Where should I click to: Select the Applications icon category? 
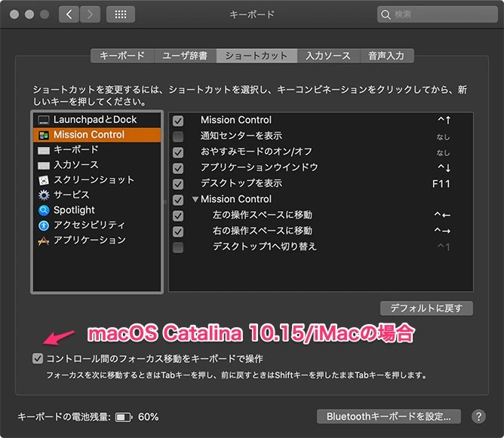coord(43,240)
